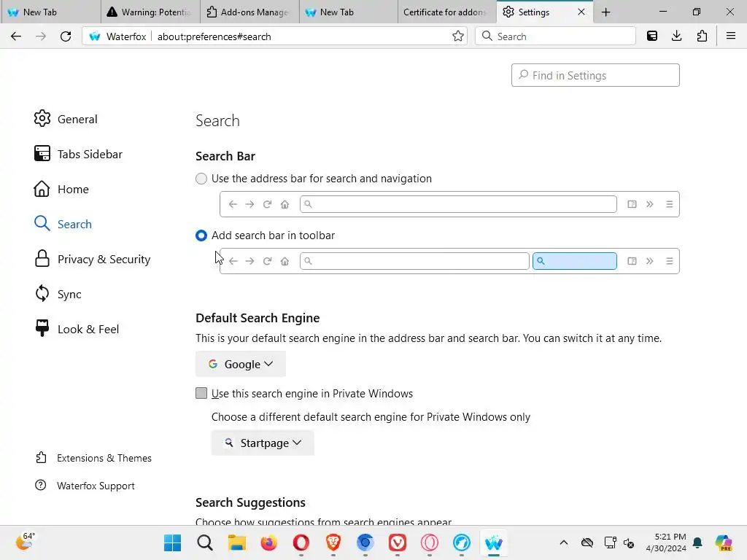Open the General settings category

(x=66, y=119)
